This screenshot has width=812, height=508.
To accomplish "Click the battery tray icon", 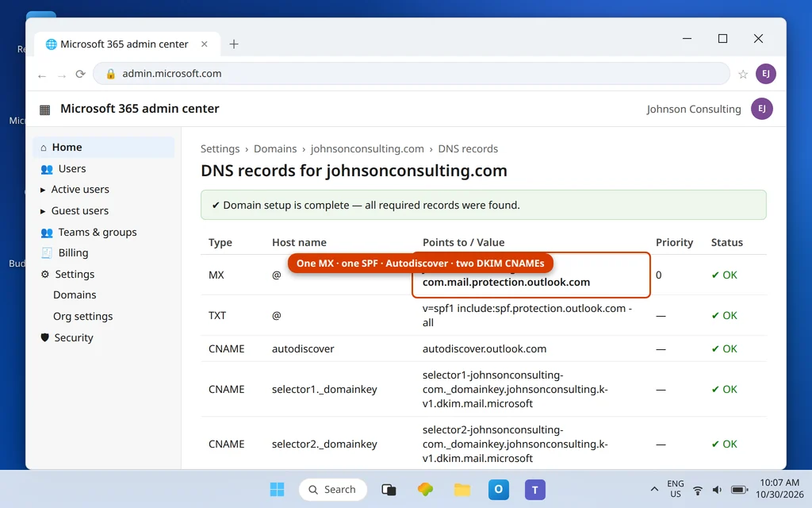I will pos(739,490).
